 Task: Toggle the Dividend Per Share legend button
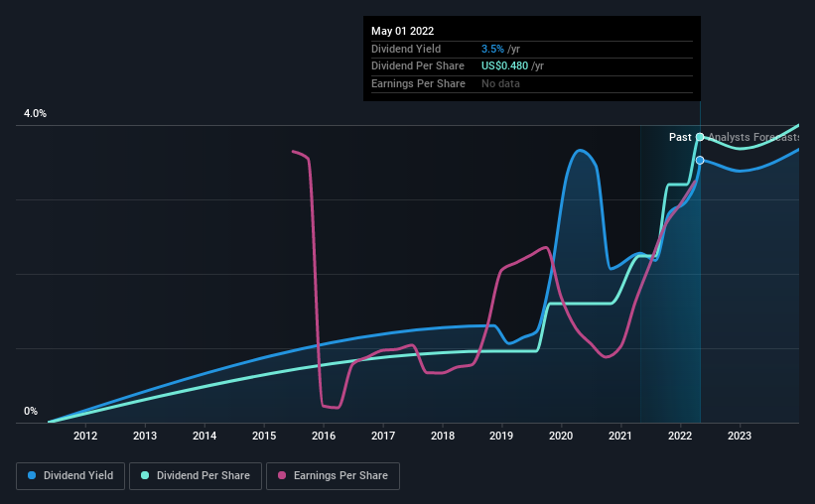click(196, 476)
